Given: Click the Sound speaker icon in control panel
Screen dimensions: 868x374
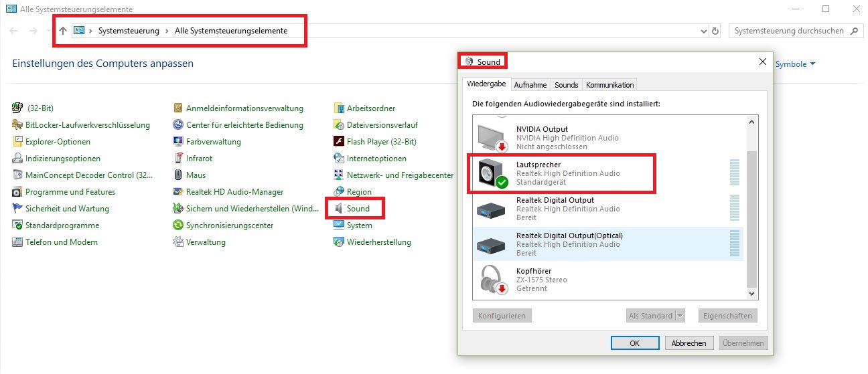Looking at the screenshot, I should coord(340,209).
